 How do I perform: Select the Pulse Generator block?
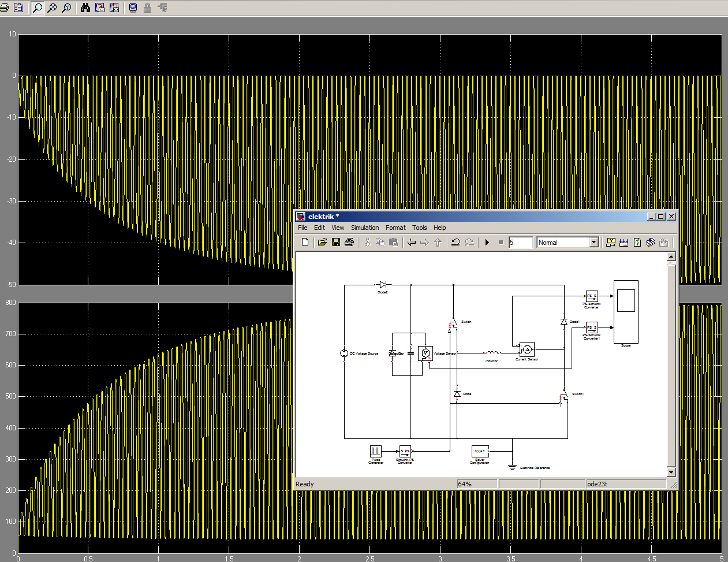pyautogui.click(x=376, y=451)
